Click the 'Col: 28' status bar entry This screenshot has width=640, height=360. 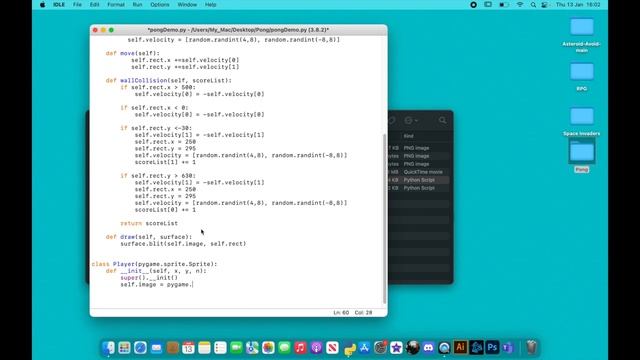363,313
